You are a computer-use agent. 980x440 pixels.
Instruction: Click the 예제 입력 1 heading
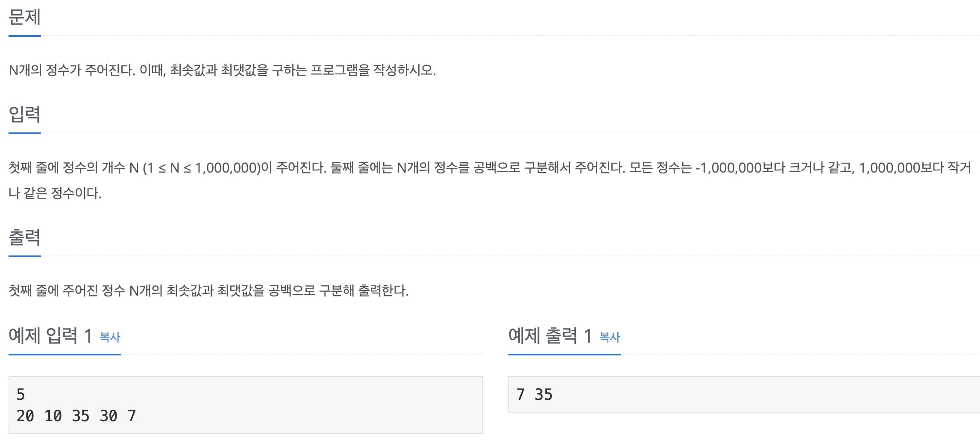point(50,336)
